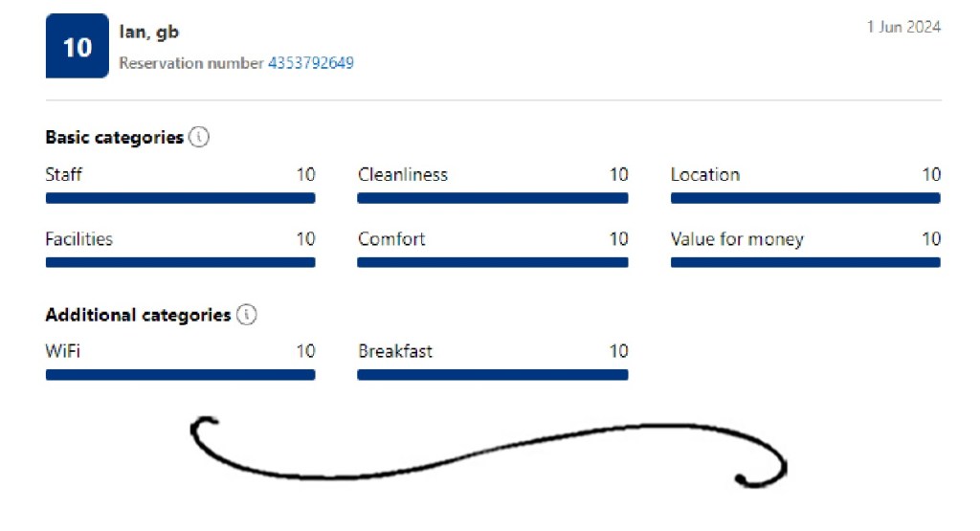This screenshot has width=980, height=531.
Task: Click the Comfort rating progress bar
Action: (493, 262)
